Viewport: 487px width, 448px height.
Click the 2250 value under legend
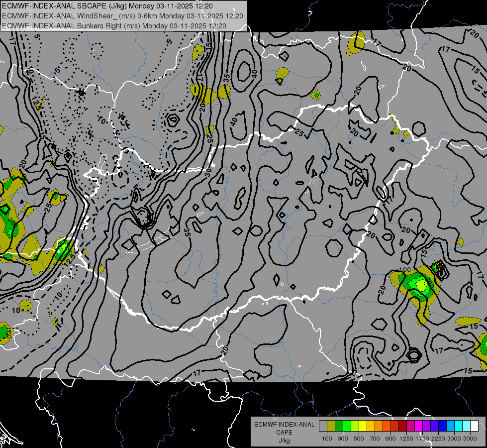click(x=438, y=439)
